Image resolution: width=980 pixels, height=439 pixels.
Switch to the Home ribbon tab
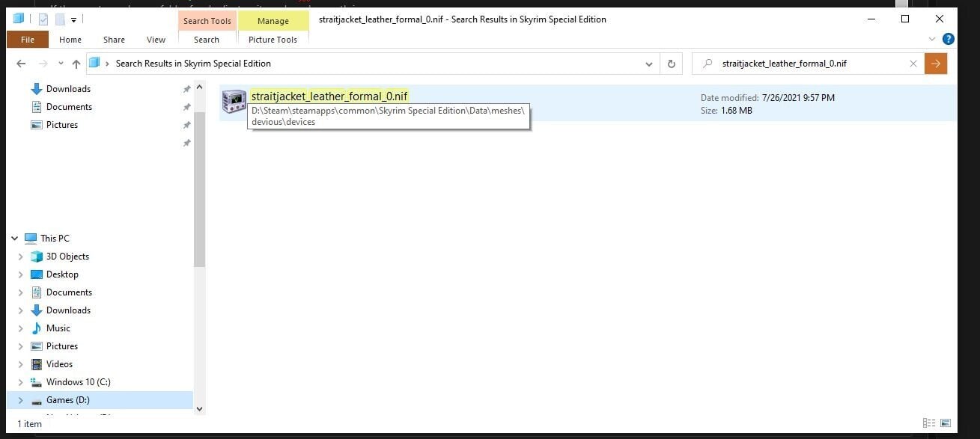click(x=70, y=40)
